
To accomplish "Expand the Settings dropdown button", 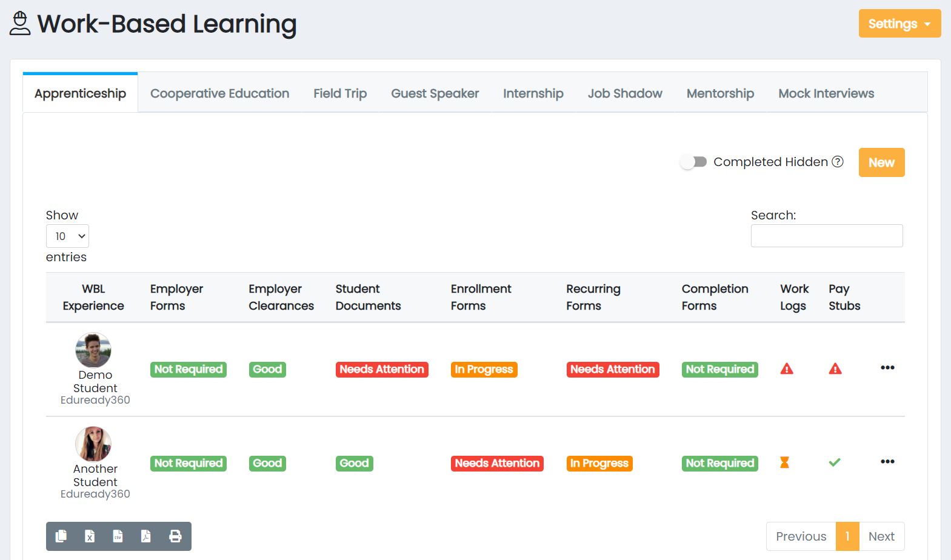I will click(899, 24).
